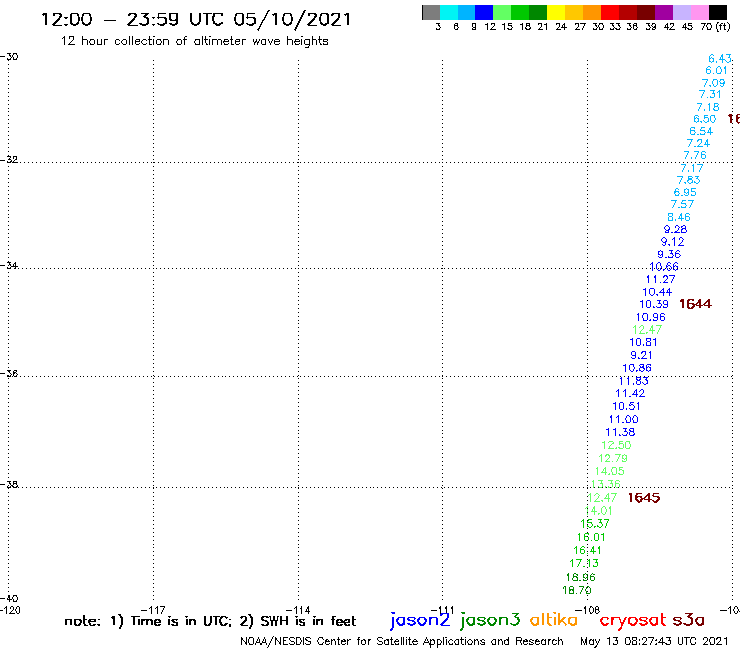The image size is (740, 650).
Task: Click the 6.95 wave height value
Action: pyautogui.click(x=685, y=192)
